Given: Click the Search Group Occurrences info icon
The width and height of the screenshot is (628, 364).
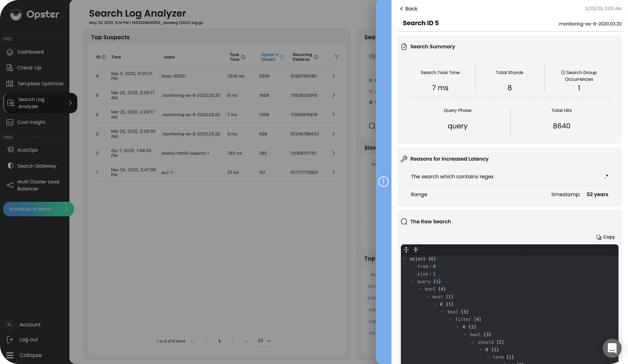Looking at the screenshot, I should (563, 72).
